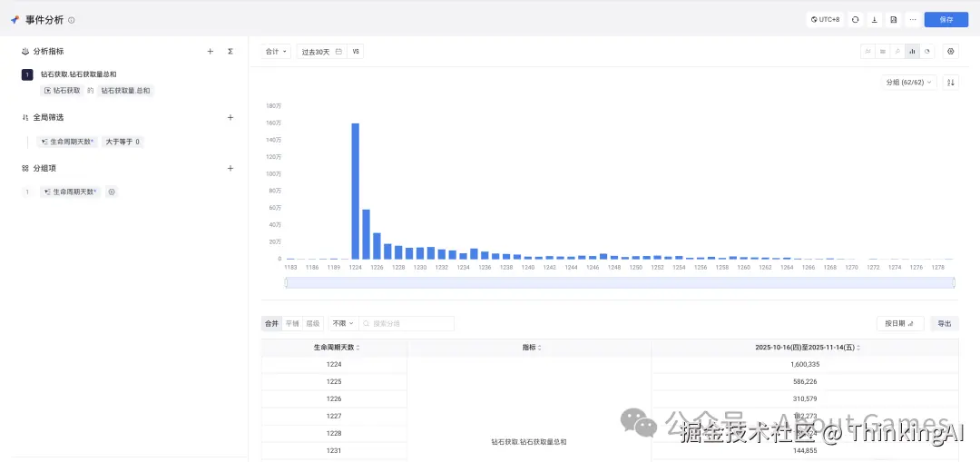Click the 分析指标 section heading
Screen dimensions: 980x462
(x=48, y=51)
